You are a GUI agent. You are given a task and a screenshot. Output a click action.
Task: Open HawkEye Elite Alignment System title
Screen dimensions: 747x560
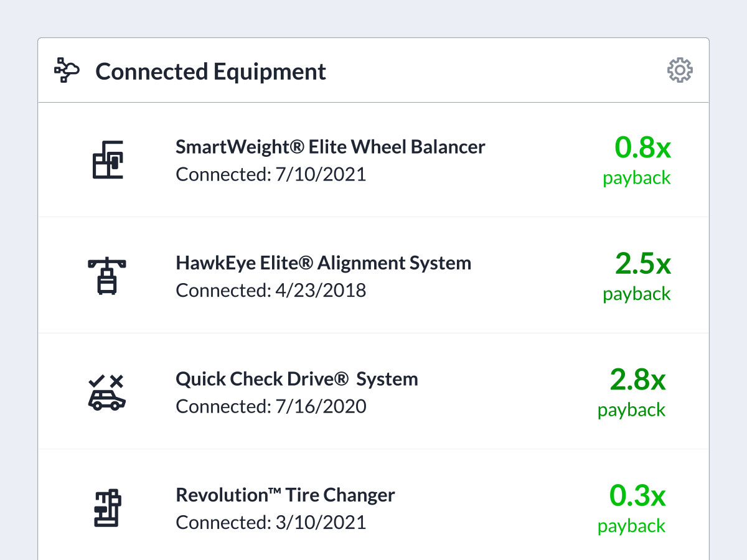coord(323,263)
